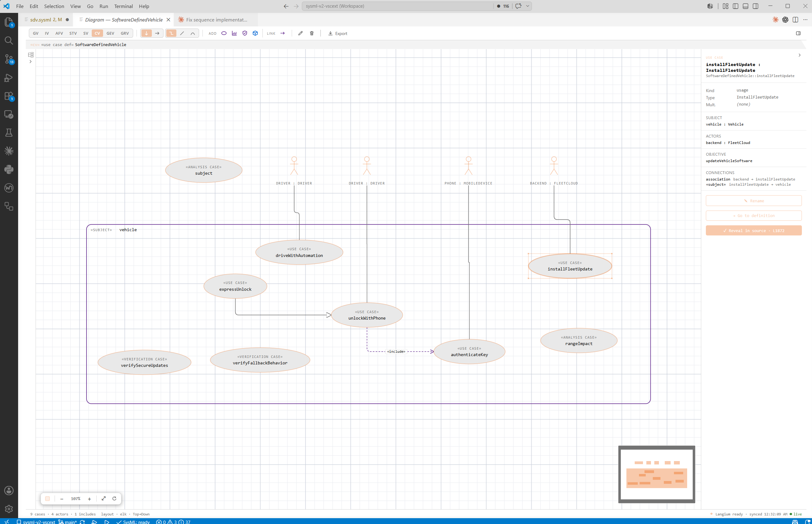Select orthogonal edge routing style
This screenshot has width=812, height=524.
(171, 33)
